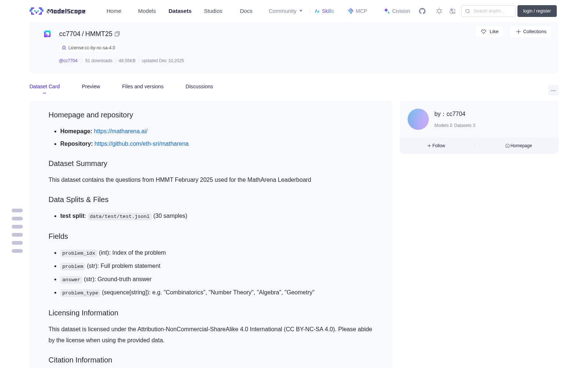
Task: Click the 'by : cc7704' author name
Action: [450, 114]
